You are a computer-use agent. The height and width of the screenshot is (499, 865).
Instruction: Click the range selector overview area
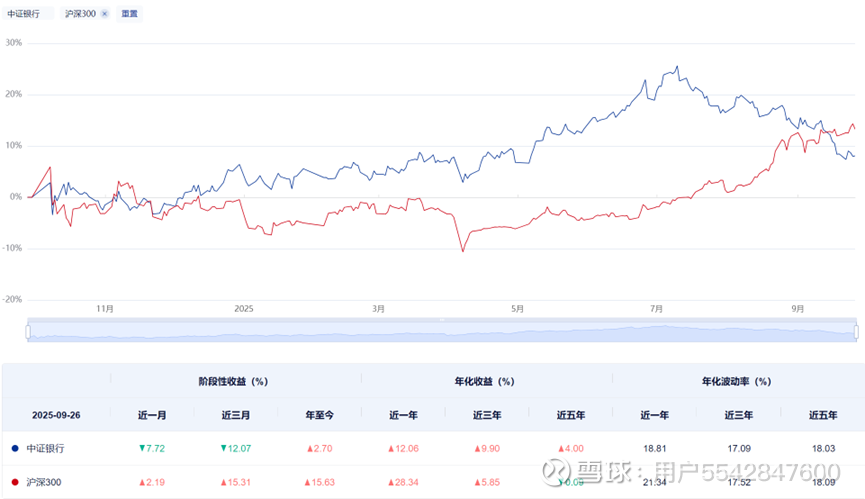[442, 331]
